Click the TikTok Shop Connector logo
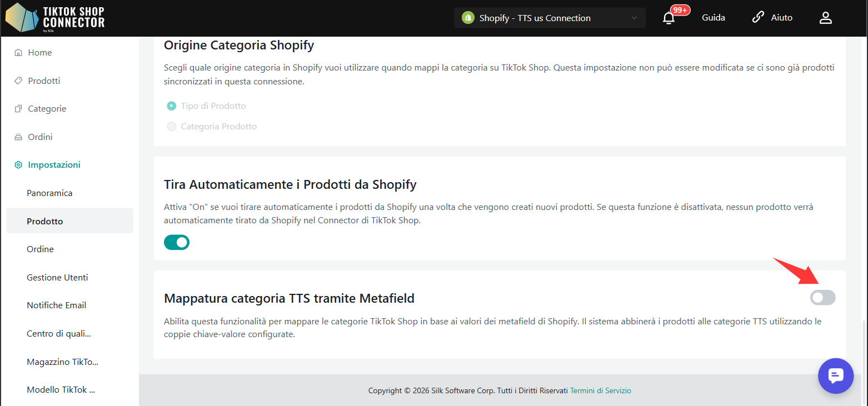The height and width of the screenshot is (406, 868). pyautogui.click(x=54, y=18)
